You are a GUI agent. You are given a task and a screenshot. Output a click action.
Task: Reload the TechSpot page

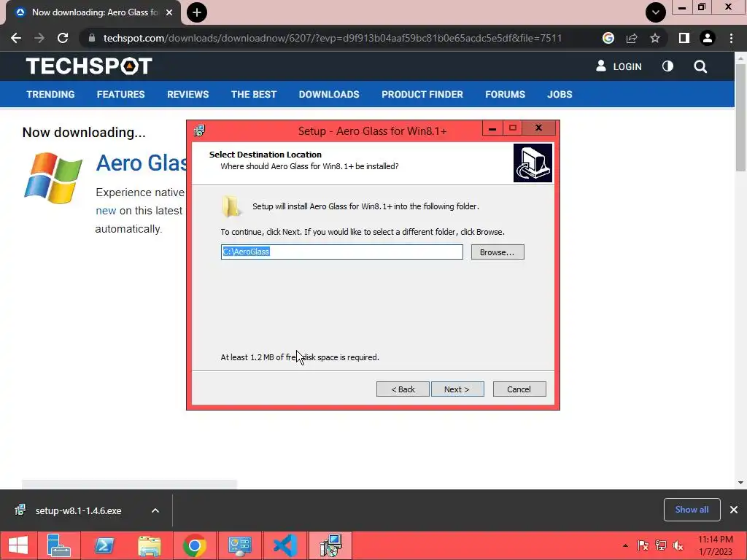[x=63, y=38]
